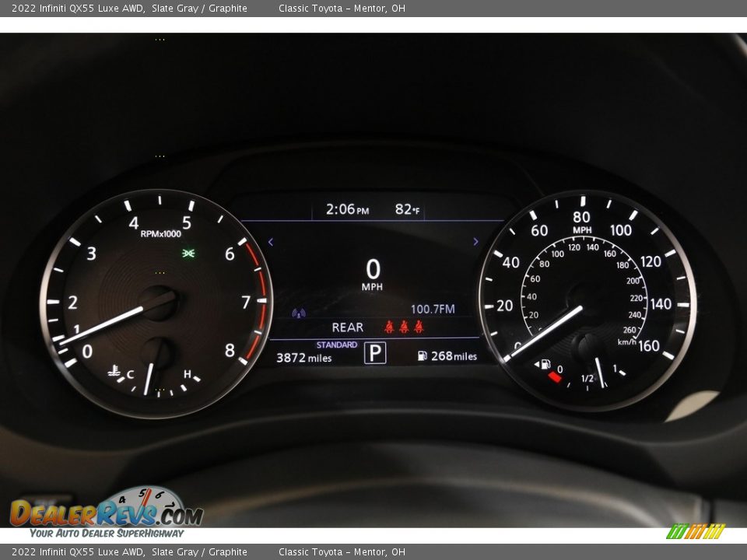Click the 100.7FM radio station text

click(433, 309)
